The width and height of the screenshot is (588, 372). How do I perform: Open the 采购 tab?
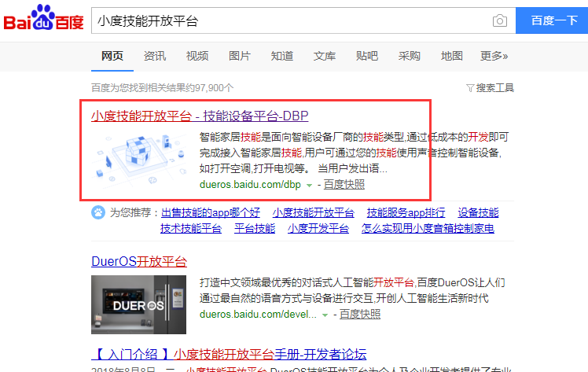point(409,56)
